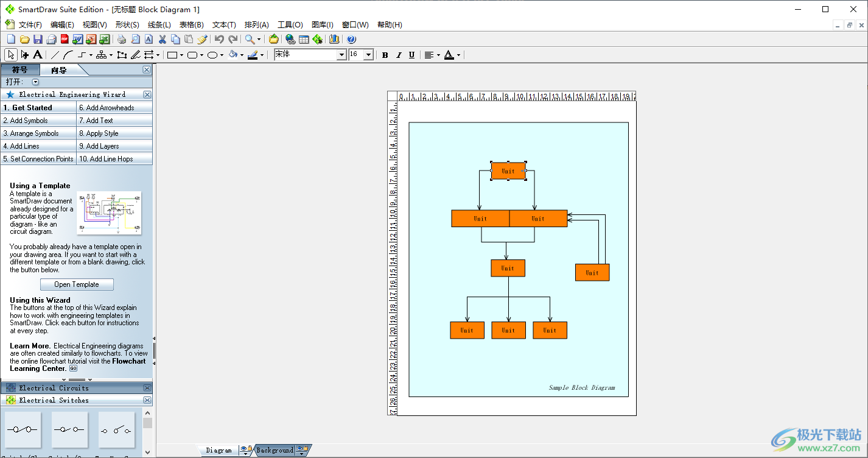Select the text tool letter A
868x458 pixels.
(x=37, y=55)
